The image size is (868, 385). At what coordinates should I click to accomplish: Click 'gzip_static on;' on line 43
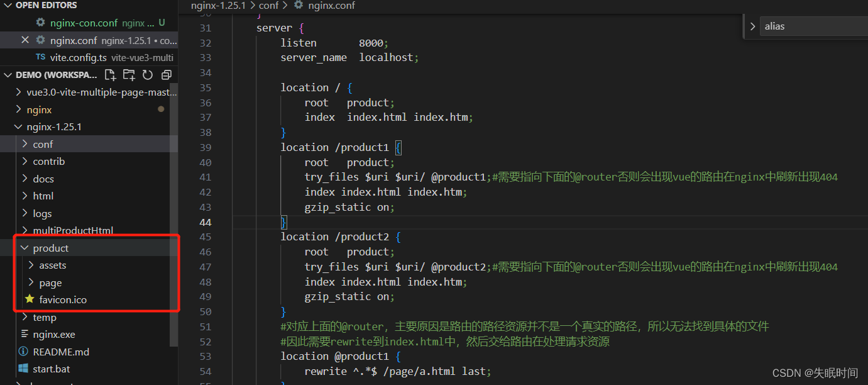click(x=349, y=207)
